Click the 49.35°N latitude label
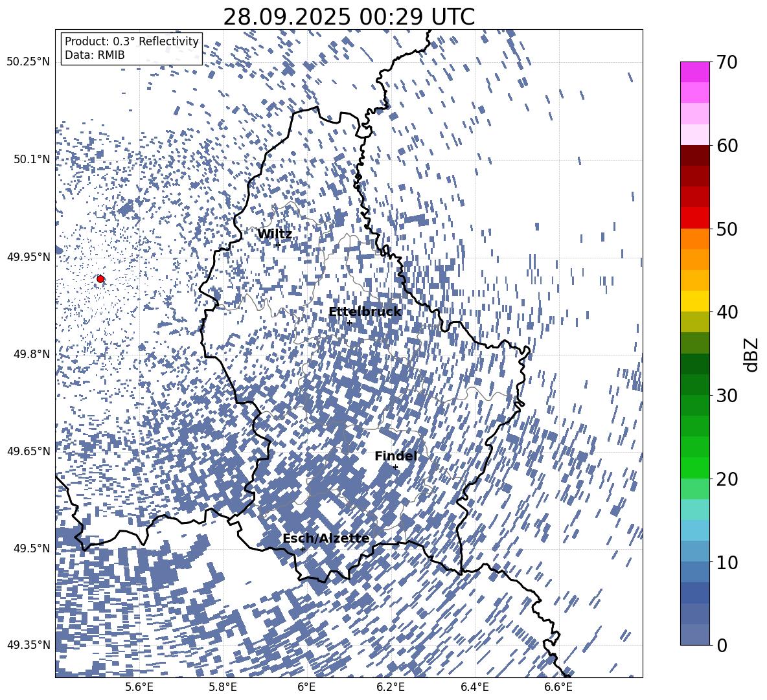 point(29,645)
